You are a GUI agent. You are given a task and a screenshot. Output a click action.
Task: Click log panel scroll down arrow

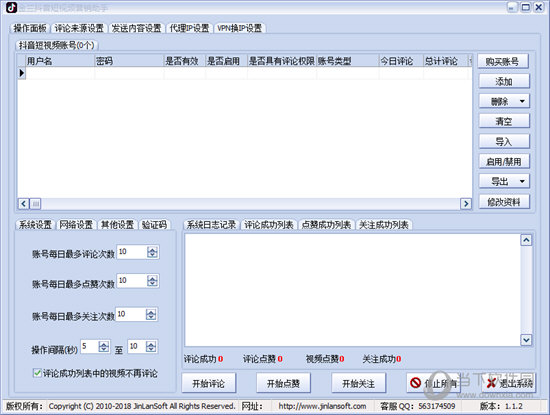pyautogui.click(x=526, y=340)
